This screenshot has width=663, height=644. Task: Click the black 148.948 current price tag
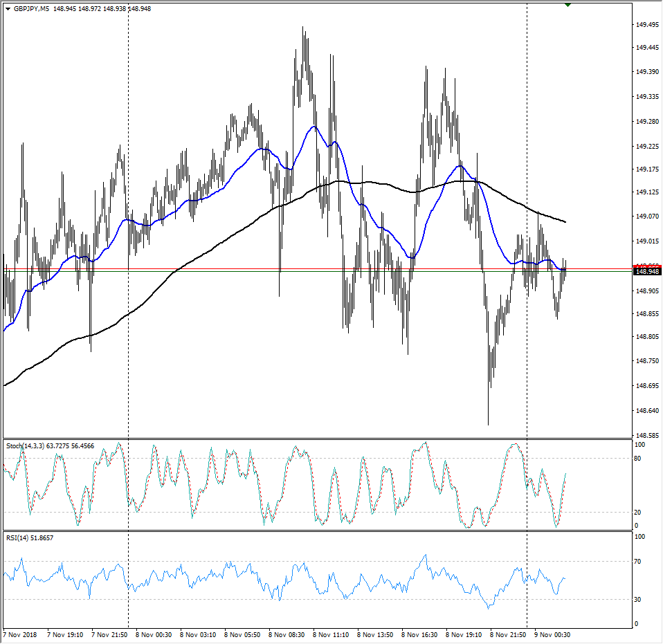[647, 272]
